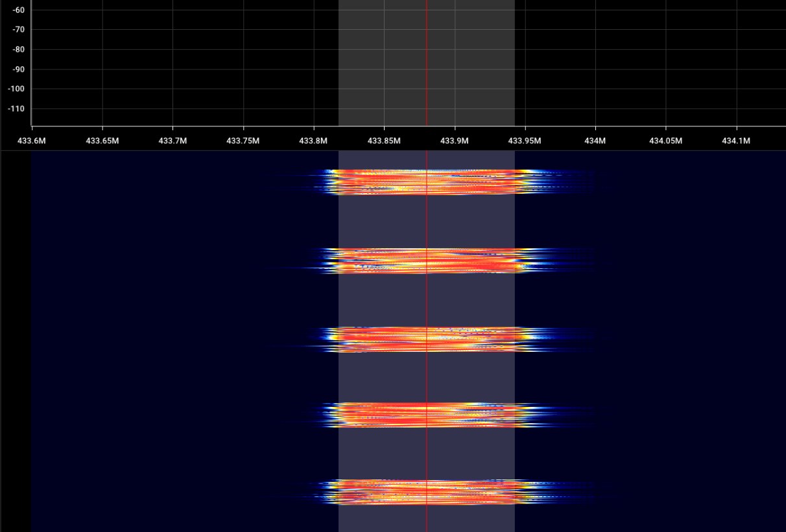The height and width of the screenshot is (532, 786).
Task: Click the -80 dB scale label
Action: point(18,49)
